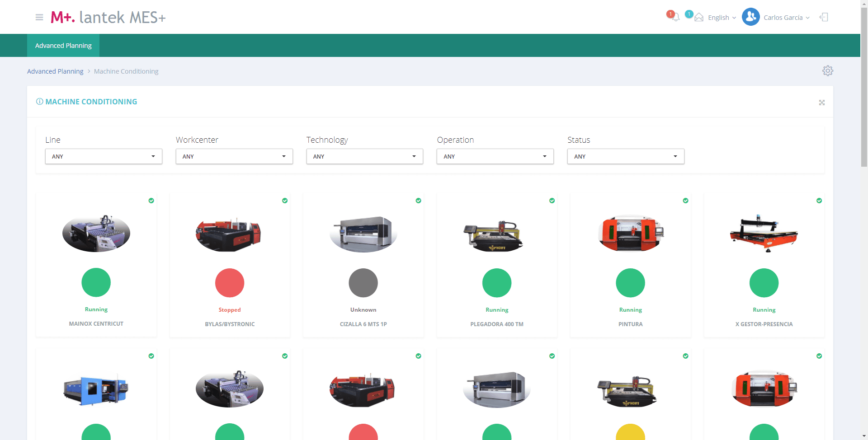Click the Machine Conditioning info icon
This screenshot has width=868, height=440.
pos(40,102)
